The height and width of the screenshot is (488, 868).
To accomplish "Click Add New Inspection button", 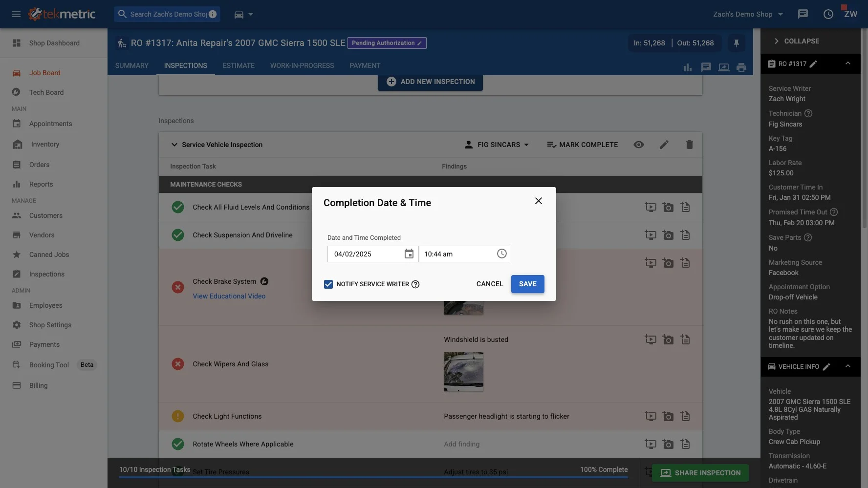I will (430, 82).
